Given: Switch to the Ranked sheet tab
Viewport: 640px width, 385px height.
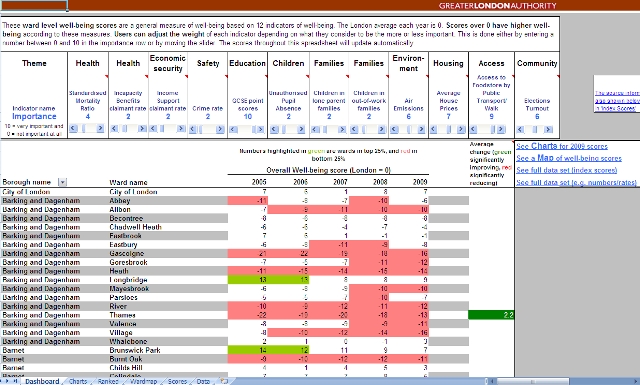Looking at the screenshot, I should (x=108, y=381).
